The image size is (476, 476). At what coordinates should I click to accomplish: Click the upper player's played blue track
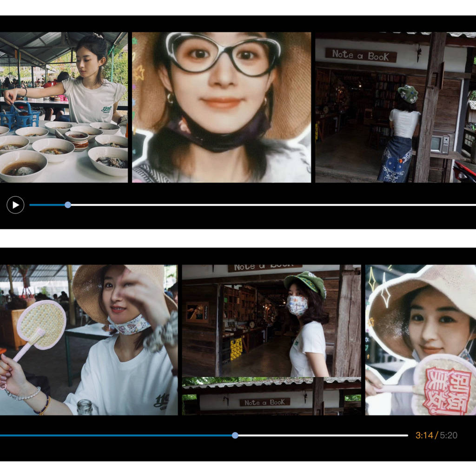pos(47,205)
